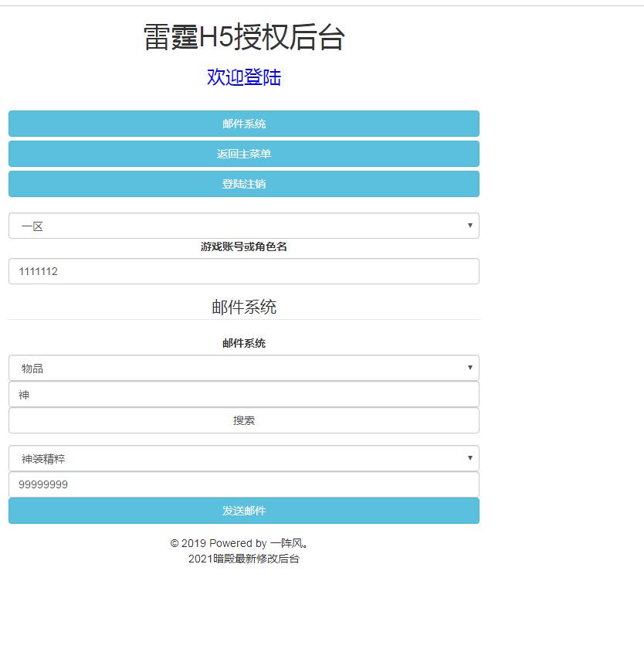Click the 雷霆H5授权后台 page title
This screenshot has width=644, height=649.
(x=243, y=37)
